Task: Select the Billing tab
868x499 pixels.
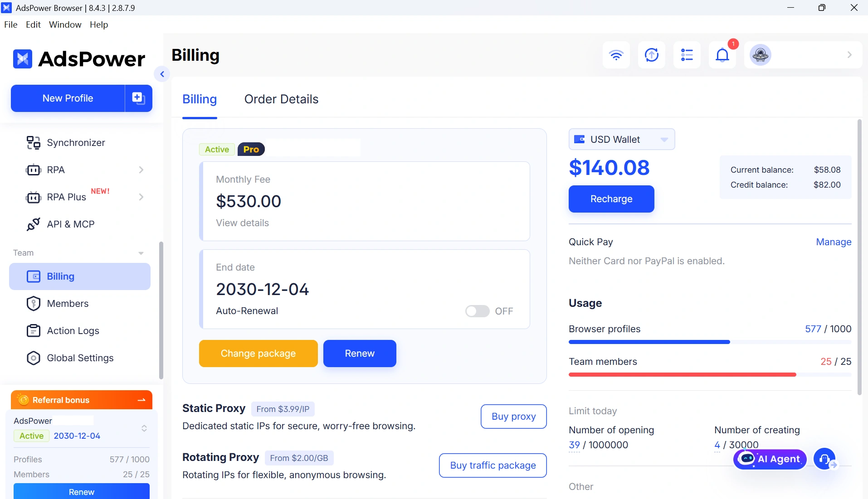Action: click(x=200, y=99)
